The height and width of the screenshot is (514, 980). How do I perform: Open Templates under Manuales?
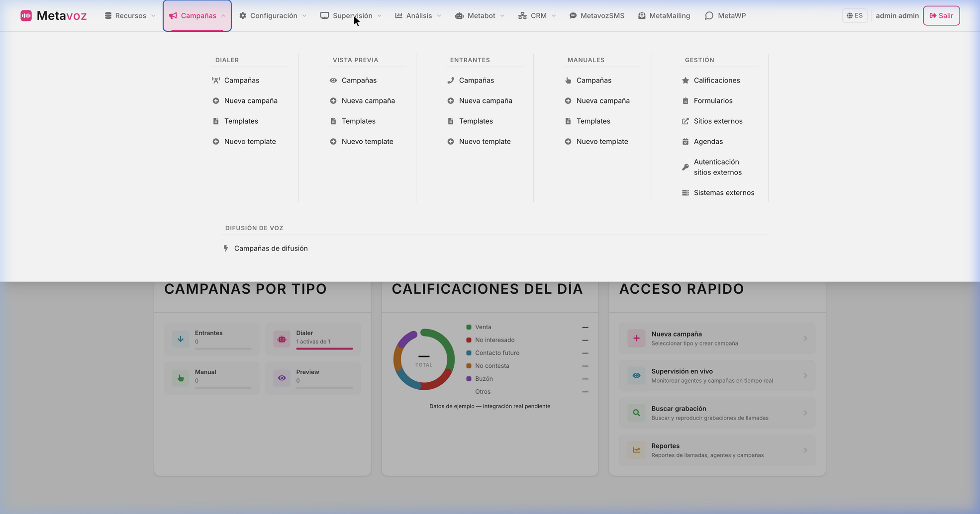coord(593,121)
